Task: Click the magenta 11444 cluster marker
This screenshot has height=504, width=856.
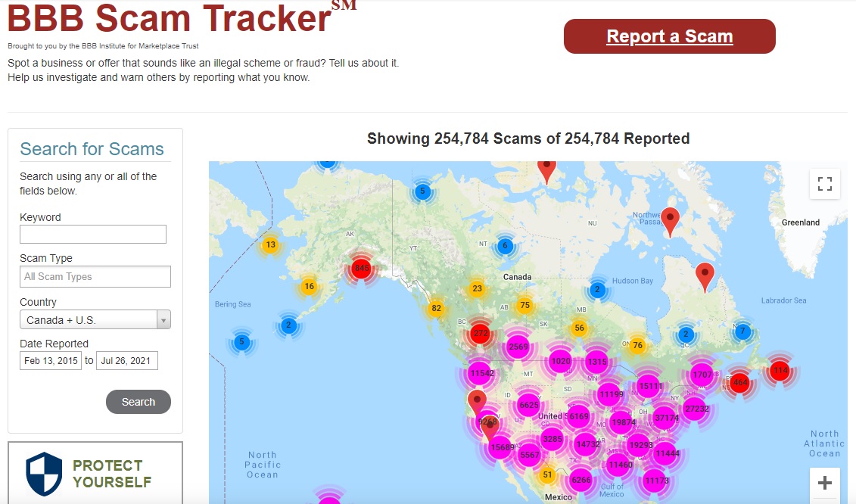Action: pyautogui.click(x=667, y=454)
